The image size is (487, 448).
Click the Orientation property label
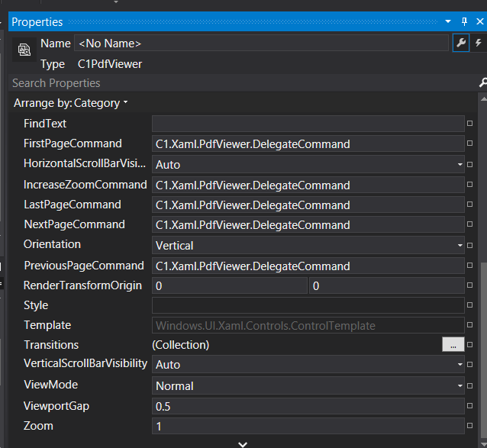tap(52, 244)
